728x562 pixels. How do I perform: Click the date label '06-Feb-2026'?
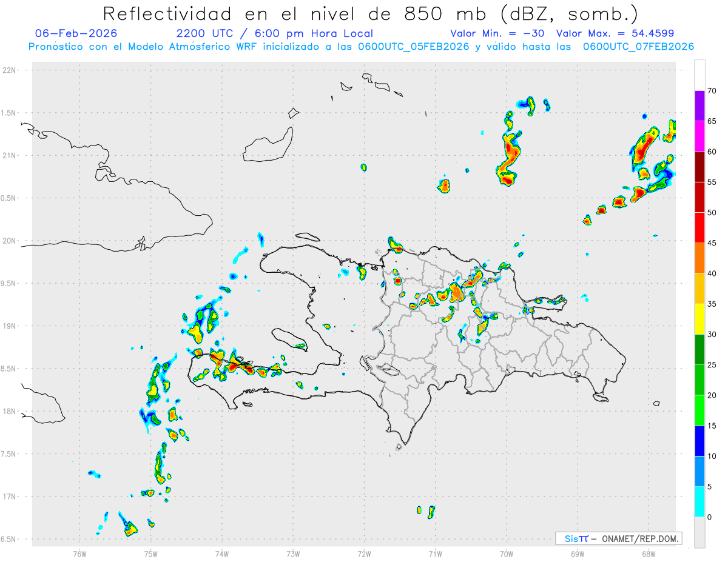click(x=76, y=33)
